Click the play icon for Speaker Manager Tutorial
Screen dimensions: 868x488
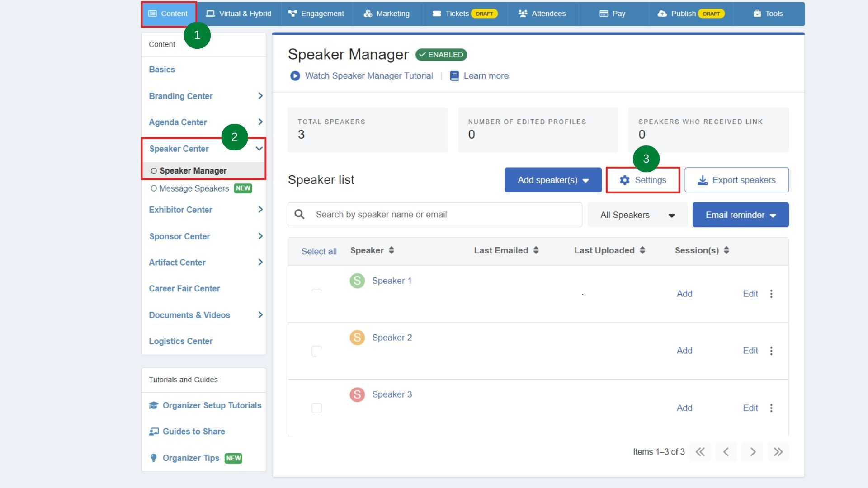click(x=295, y=76)
